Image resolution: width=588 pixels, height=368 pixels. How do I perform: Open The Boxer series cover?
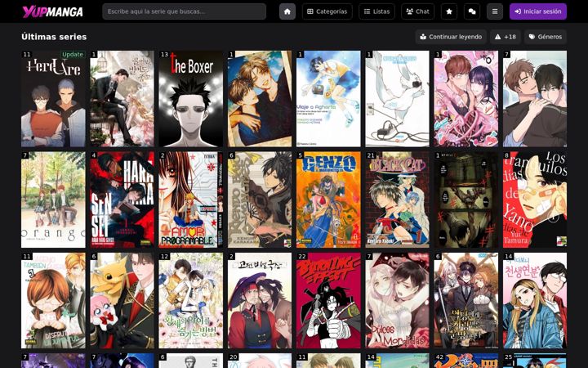click(190, 99)
